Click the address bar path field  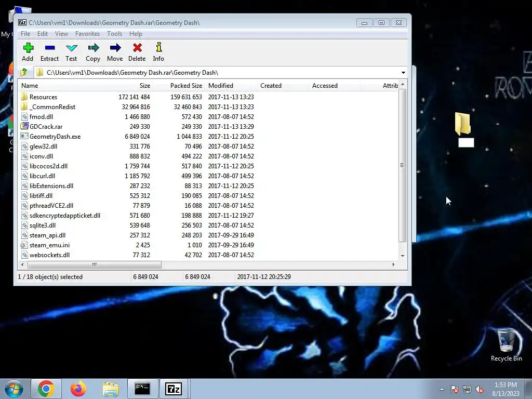(x=217, y=73)
